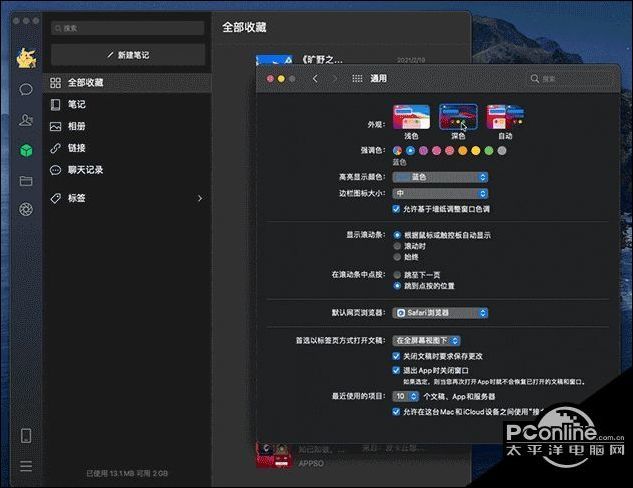Toggle the Mac and iCloud handoff checkbox
The height and width of the screenshot is (488, 633).
pyautogui.click(x=396, y=412)
